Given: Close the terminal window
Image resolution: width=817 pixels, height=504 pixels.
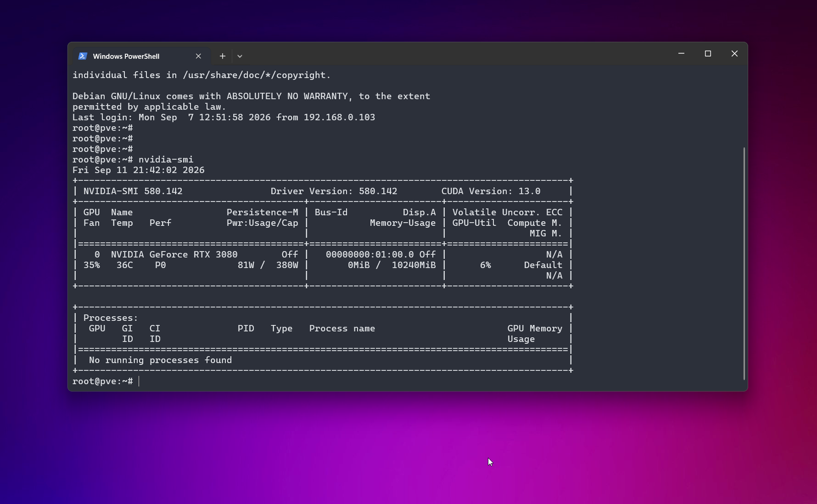Looking at the screenshot, I should pyautogui.click(x=734, y=53).
